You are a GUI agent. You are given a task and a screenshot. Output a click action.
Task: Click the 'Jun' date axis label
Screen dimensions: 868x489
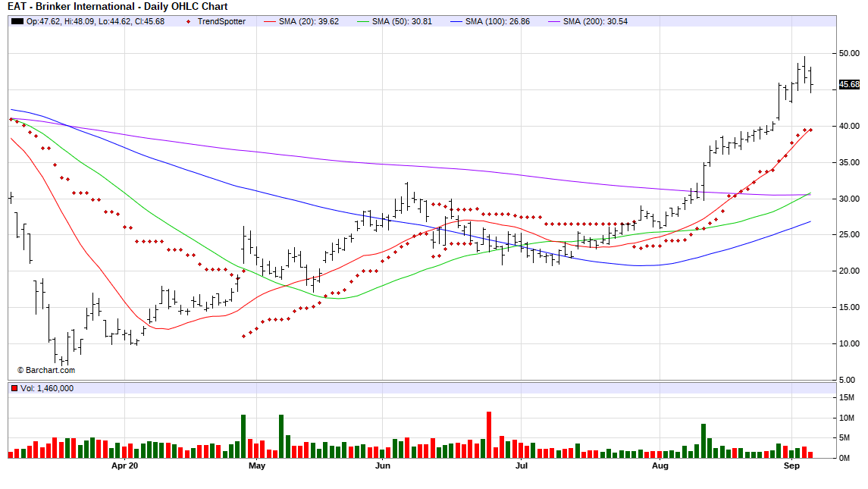pos(383,465)
